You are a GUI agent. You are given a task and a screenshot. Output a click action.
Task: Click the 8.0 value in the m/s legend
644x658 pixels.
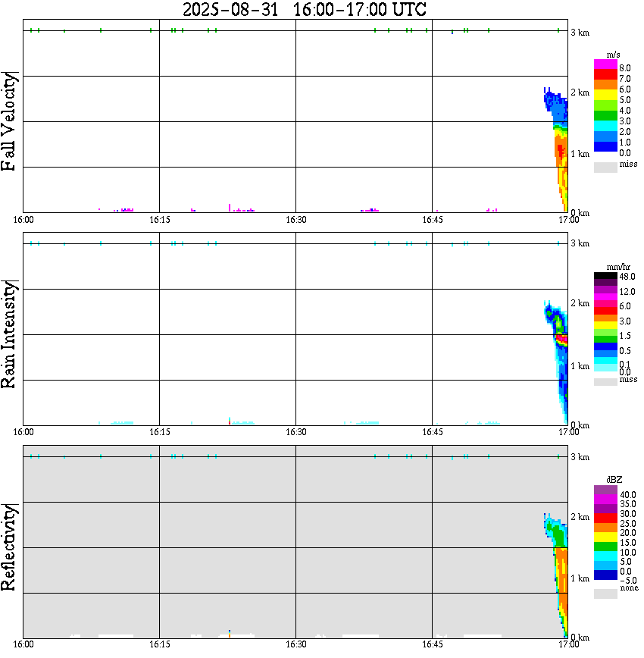(x=625, y=68)
